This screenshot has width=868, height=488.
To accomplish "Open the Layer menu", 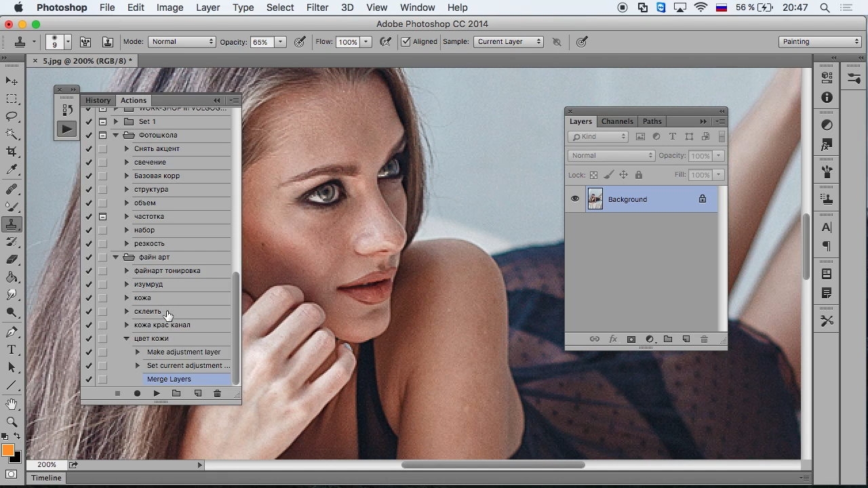I will click(208, 7).
